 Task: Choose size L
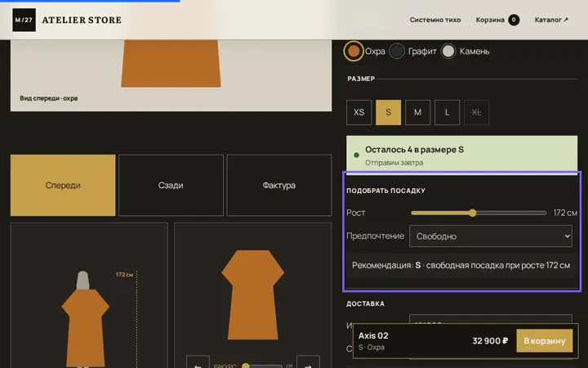[447, 112]
